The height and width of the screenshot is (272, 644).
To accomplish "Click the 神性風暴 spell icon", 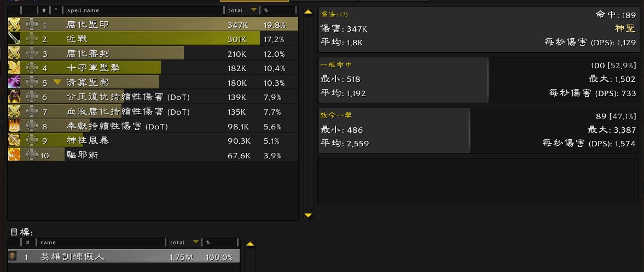I will (14, 140).
